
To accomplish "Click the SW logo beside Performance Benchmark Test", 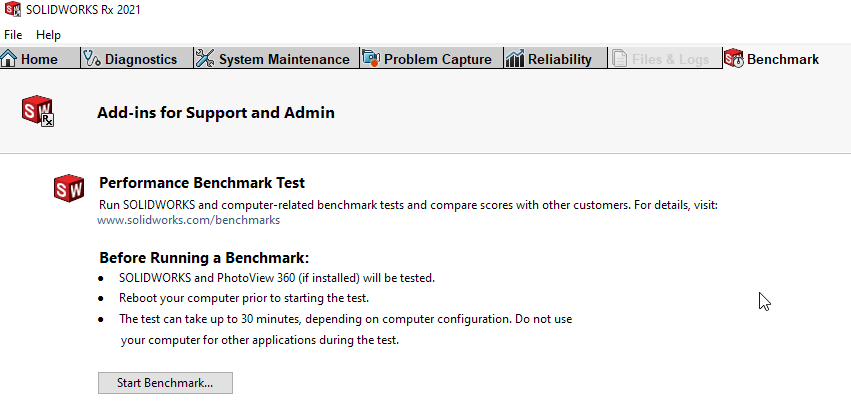I will [x=69, y=188].
